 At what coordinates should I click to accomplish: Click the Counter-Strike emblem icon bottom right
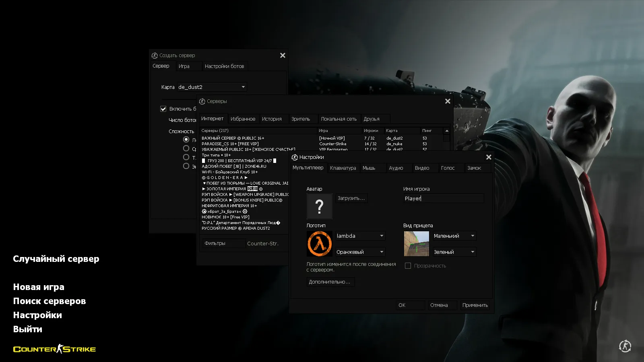tap(625, 346)
